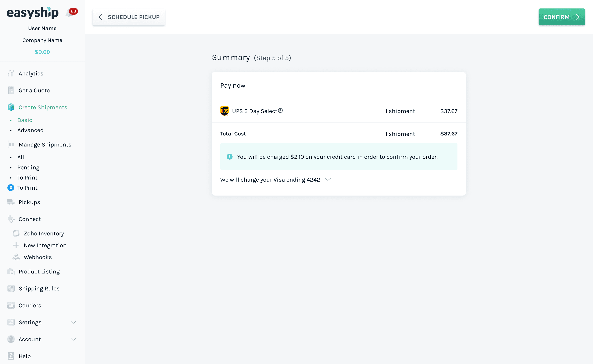Go to Shipping Rules page
This screenshot has width=593, height=364.
pyautogui.click(x=39, y=288)
